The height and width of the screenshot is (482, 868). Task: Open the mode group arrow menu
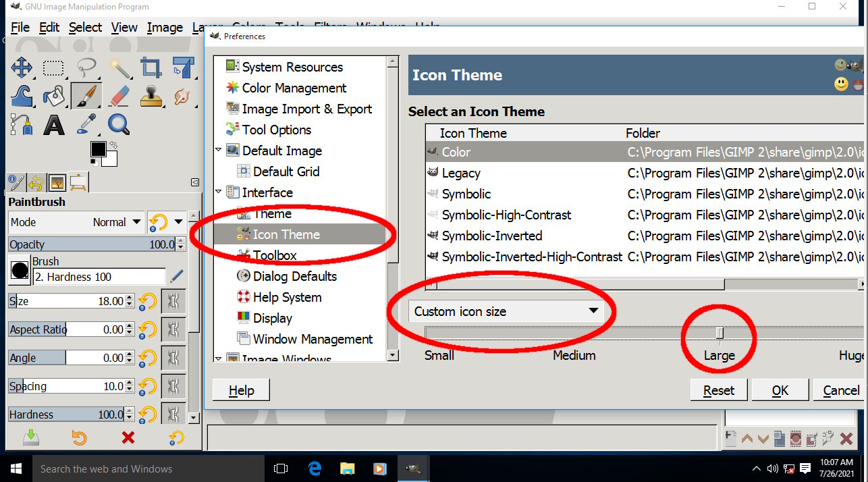click(x=166, y=222)
